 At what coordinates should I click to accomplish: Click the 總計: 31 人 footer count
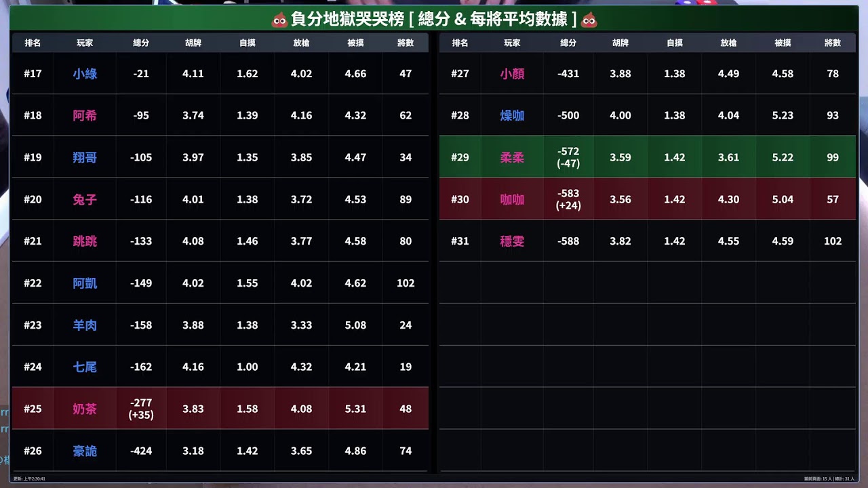[844, 479]
